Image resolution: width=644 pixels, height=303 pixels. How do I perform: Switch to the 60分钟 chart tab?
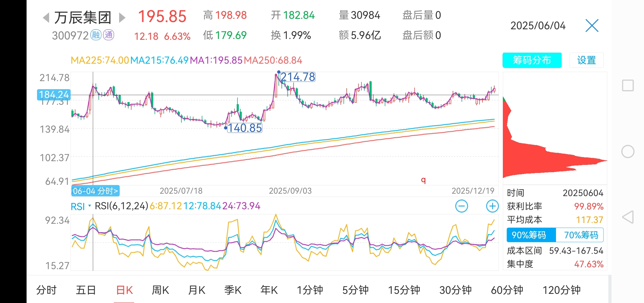pyautogui.click(x=507, y=290)
